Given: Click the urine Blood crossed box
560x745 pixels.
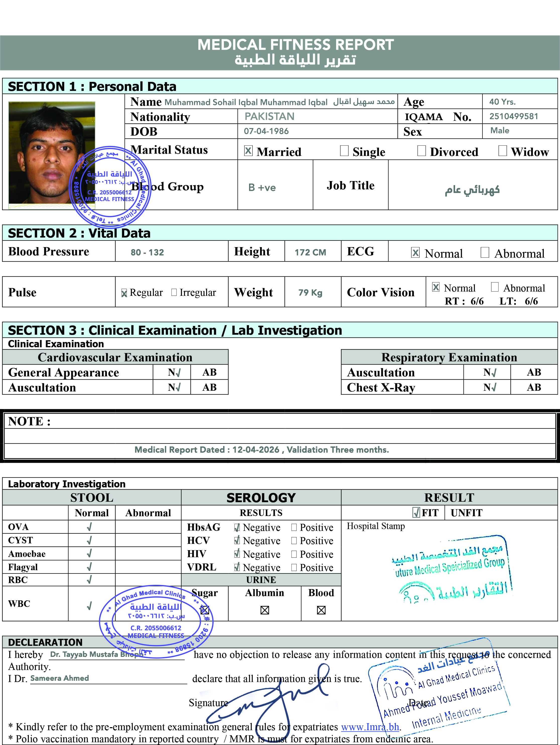Looking at the screenshot, I should [321, 610].
